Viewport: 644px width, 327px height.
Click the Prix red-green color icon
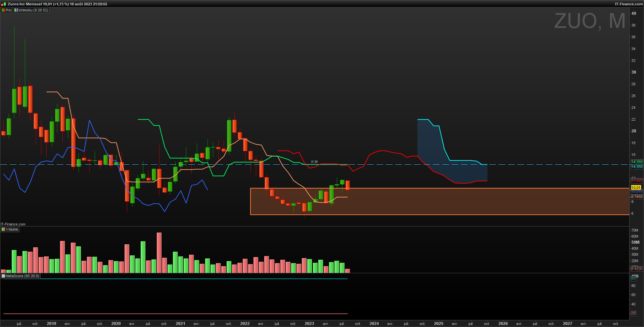(3, 10)
